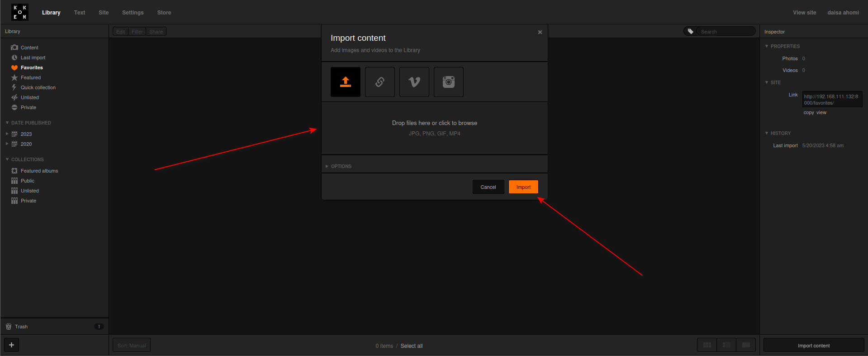Expand the 2020 date published folder
Image resolution: width=868 pixels, height=356 pixels.
(7, 144)
